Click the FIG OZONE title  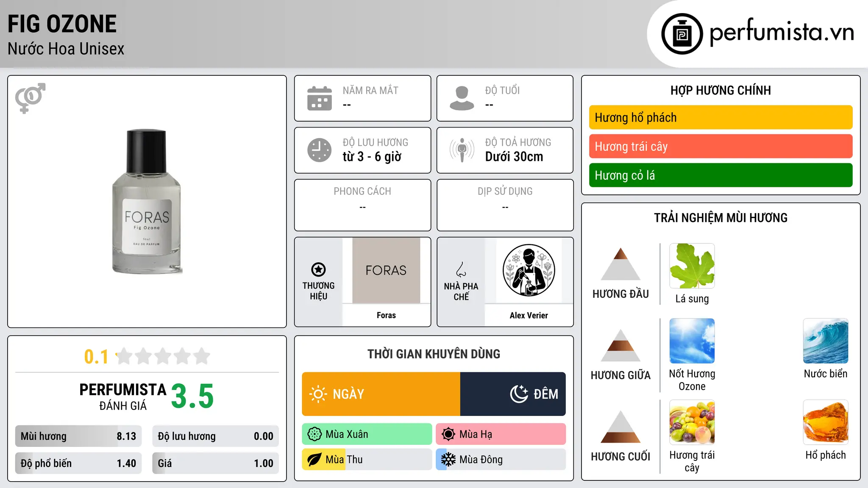coord(62,24)
